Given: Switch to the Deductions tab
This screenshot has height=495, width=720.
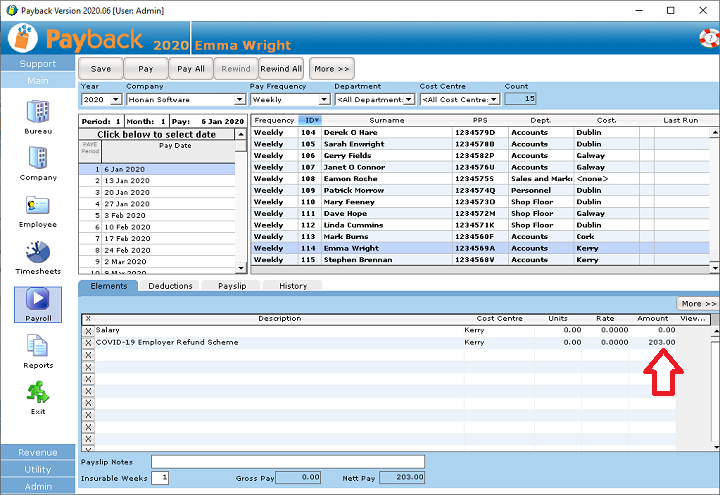Looking at the screenshot, I should 170,286.
